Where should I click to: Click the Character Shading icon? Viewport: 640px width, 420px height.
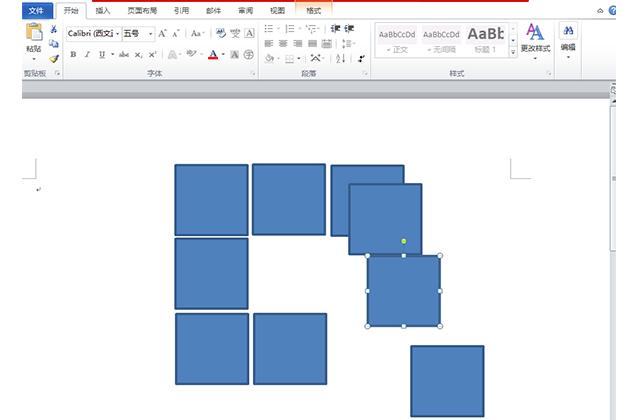click(x=235, y=54)
